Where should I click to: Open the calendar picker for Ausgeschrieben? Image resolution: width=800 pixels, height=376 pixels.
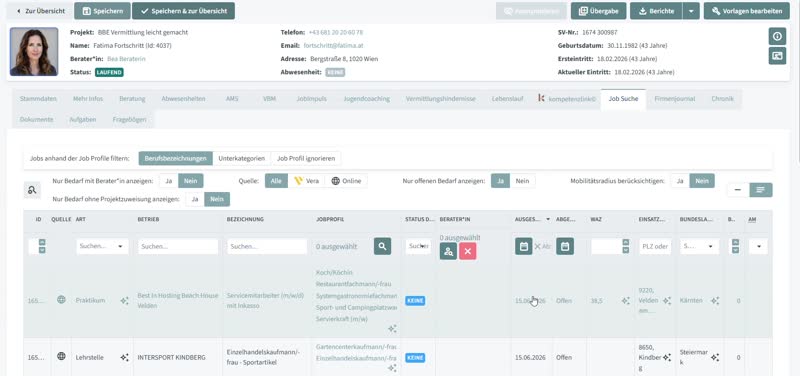[523, 246]
